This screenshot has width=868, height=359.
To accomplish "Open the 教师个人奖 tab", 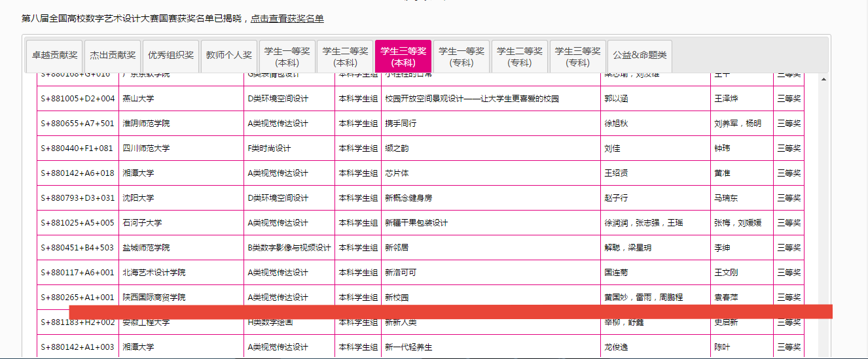I will point(229,57).
